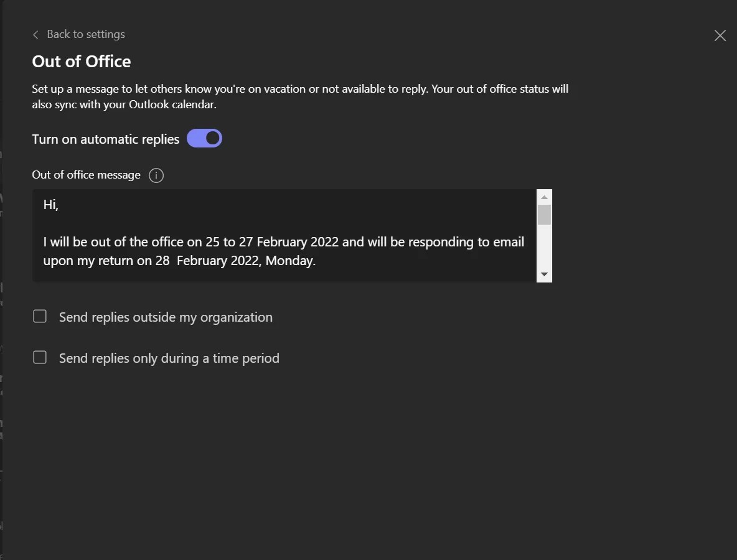The width and height of the screenshot is (737, 560).
Task: Check 'Send replies outside my organization'
Action: tap(39, 316)
